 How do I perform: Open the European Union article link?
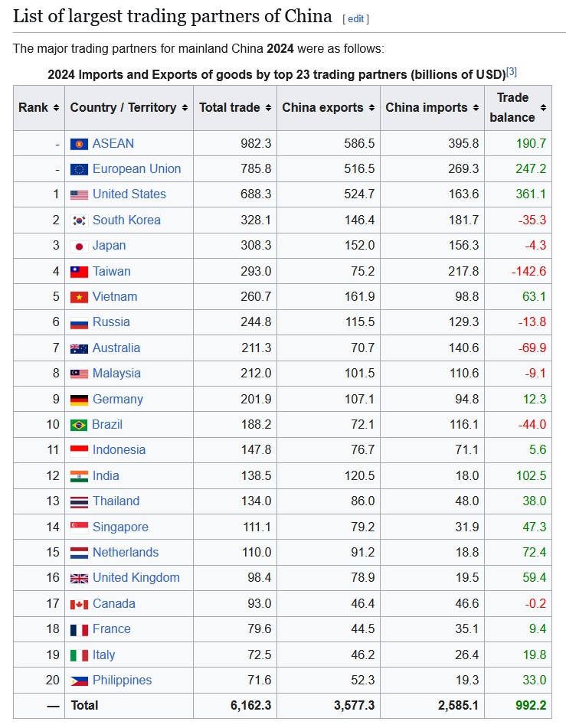(x=136, y=169)
